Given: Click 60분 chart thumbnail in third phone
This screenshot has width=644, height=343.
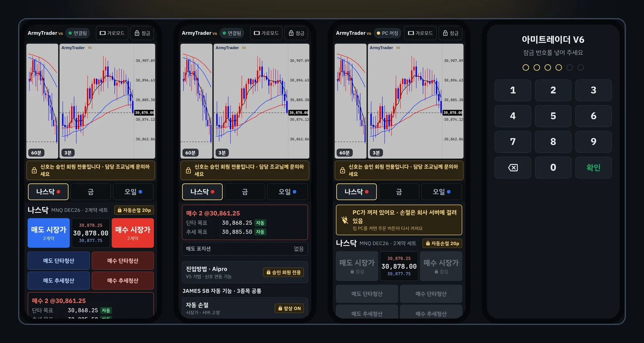Looking at the screenshot, I should pyautogui.click(x=351, y=101).
